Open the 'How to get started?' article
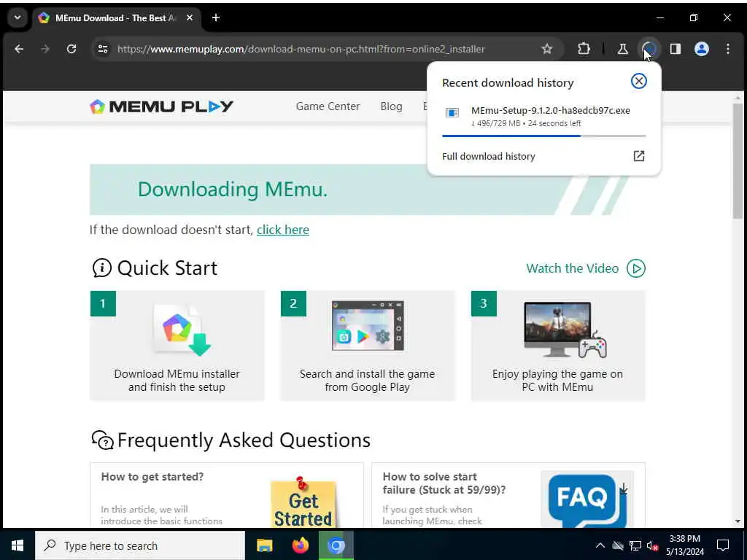Viewport: 747px width, 560px height. [x=152, y=477]
